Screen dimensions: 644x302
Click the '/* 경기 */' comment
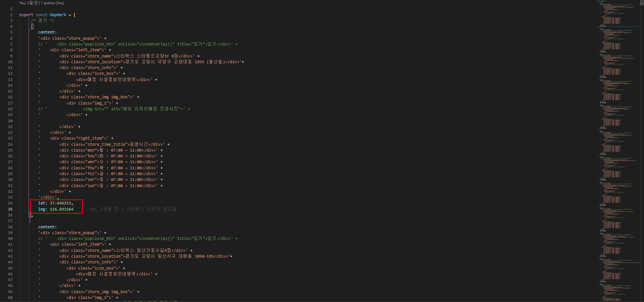pos(42,20)
